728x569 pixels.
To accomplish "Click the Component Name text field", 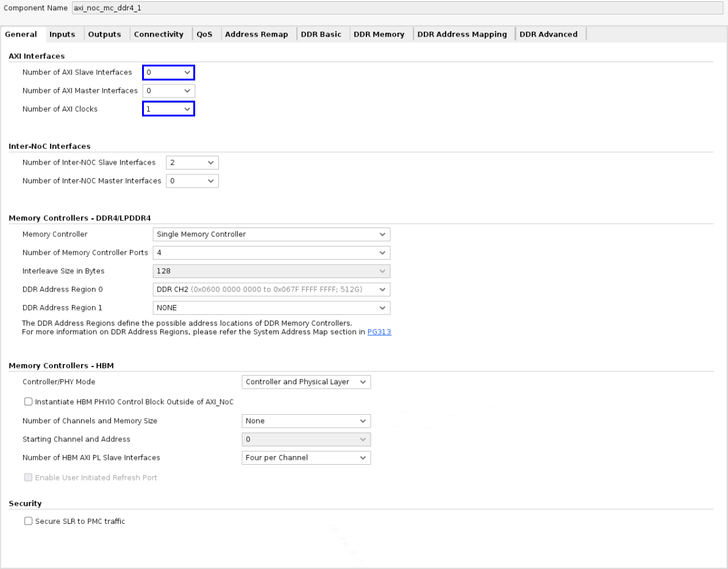I will click(x=396, y=7).
